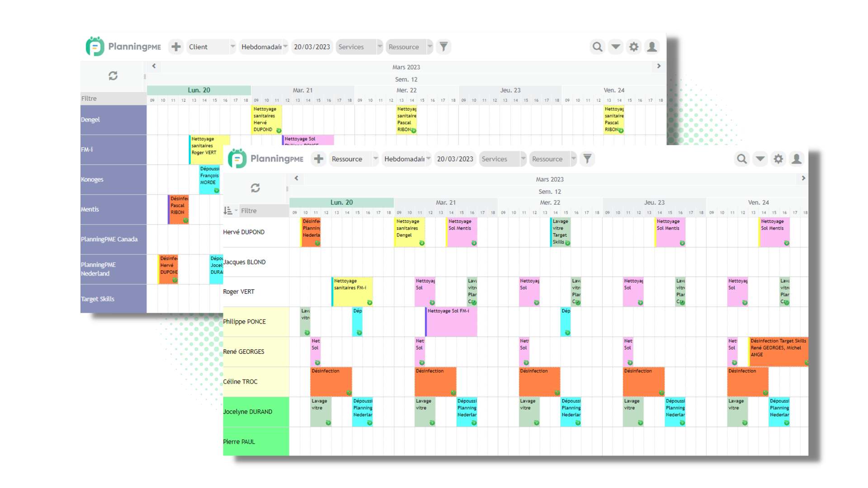The width and height of the screenshot is (868, 488).
Task: Click the add new event plus icon
Action: [x=175, y=46]
